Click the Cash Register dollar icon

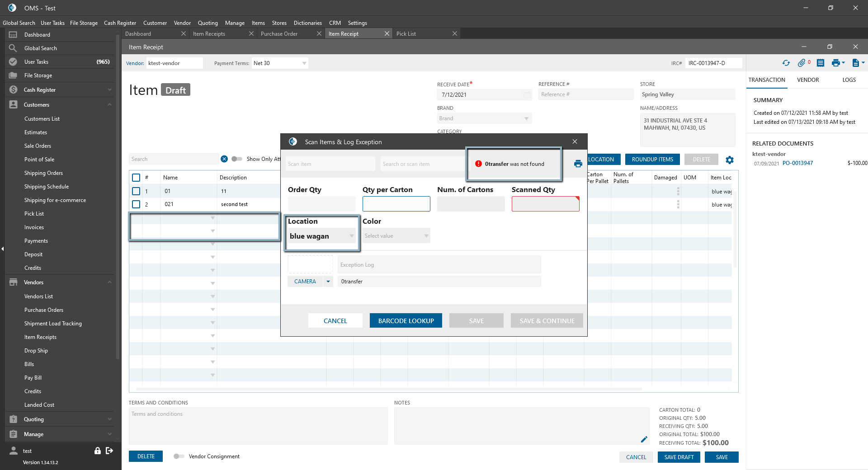[13, 90]
